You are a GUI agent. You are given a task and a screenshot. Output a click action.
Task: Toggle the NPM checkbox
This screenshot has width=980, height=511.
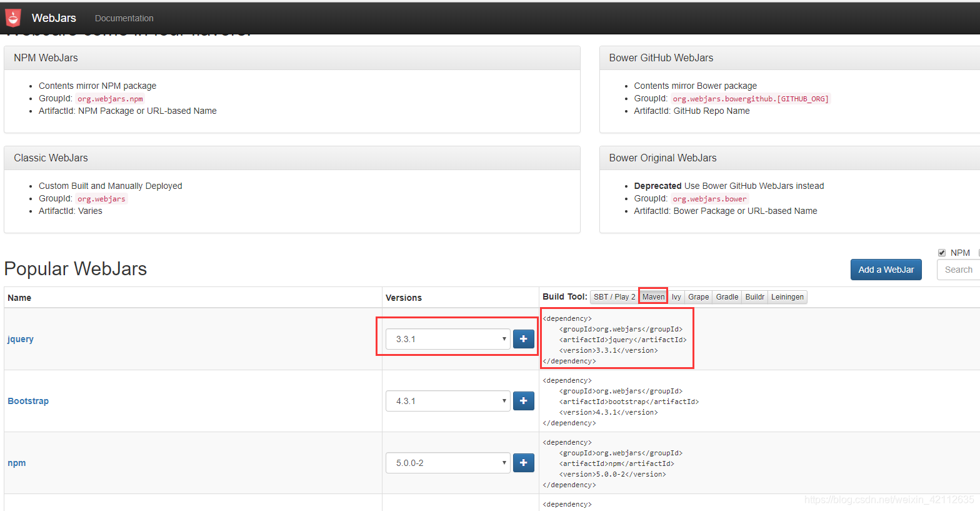point(942,253)
